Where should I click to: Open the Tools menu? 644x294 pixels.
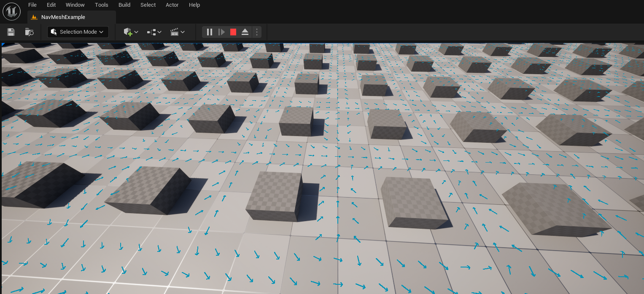(102, 5)
